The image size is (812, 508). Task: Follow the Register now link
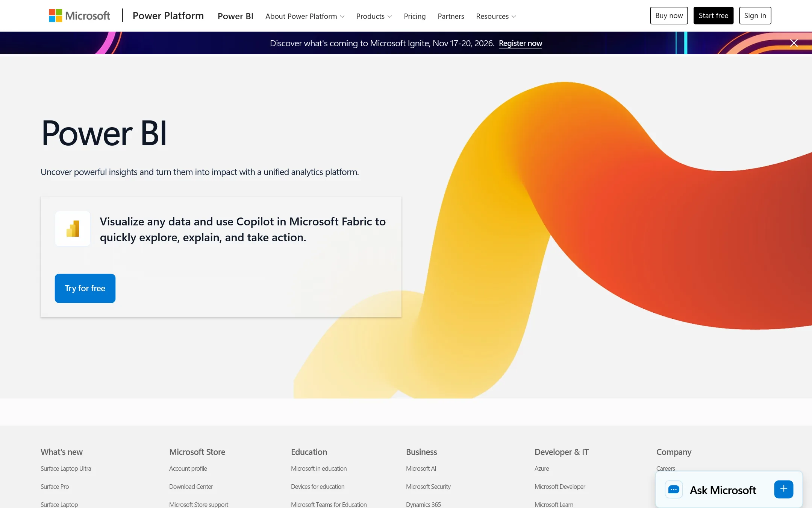pyautogui.click(x=520, y=43)
